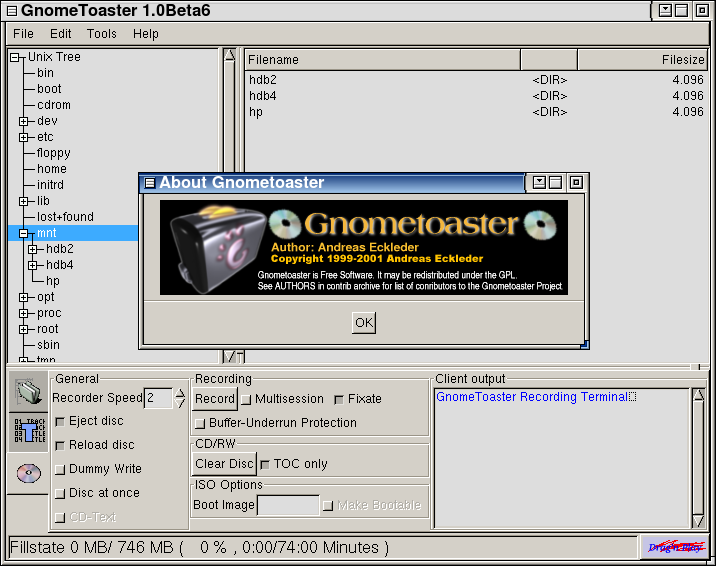Click the toaster logo in About dialog
The height and width of the screenshot is (566, 716).
click(x=217, y=248)
